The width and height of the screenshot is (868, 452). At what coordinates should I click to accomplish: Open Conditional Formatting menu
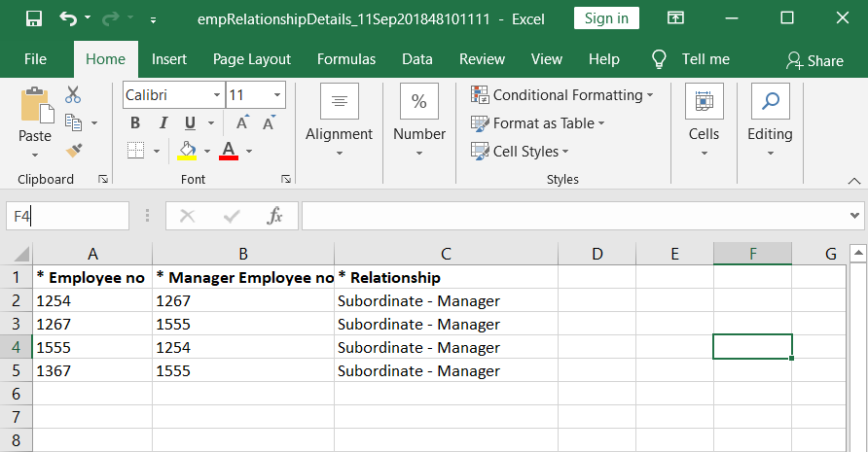[x=562, y=95]
